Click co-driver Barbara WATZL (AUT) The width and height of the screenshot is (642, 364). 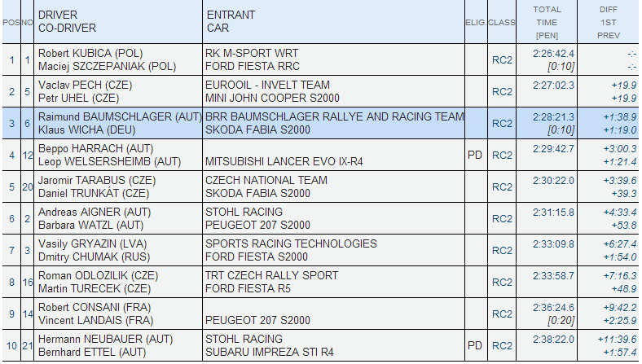(x=90, y=225)
